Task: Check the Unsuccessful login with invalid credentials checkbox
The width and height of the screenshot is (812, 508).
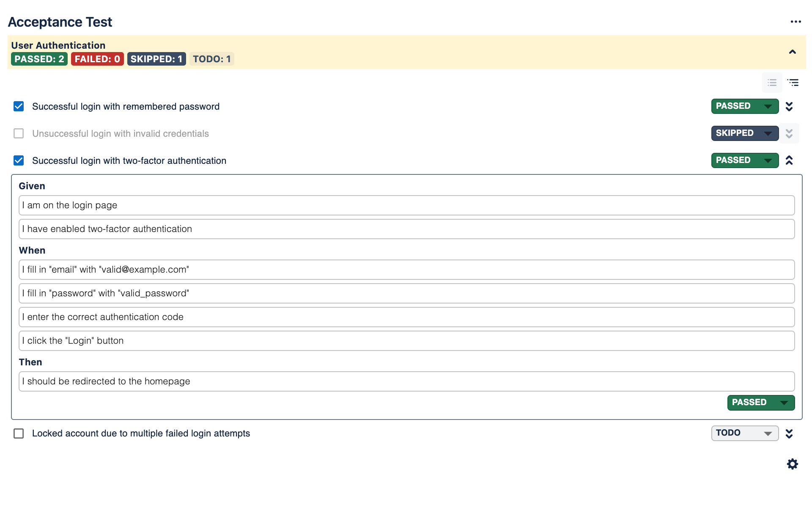Action: 18,133
